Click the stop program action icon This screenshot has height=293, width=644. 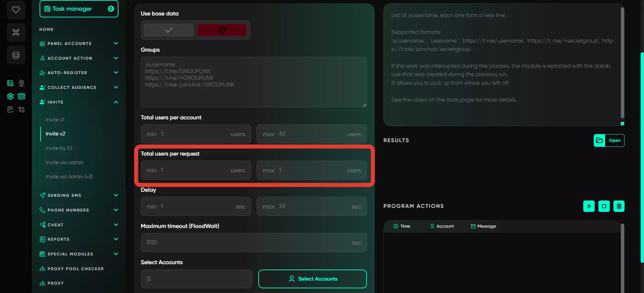604,206
